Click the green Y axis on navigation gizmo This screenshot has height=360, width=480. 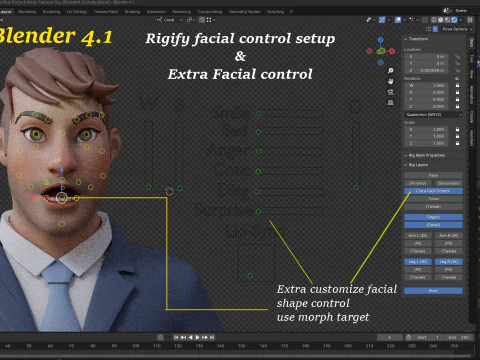point(382,51)
